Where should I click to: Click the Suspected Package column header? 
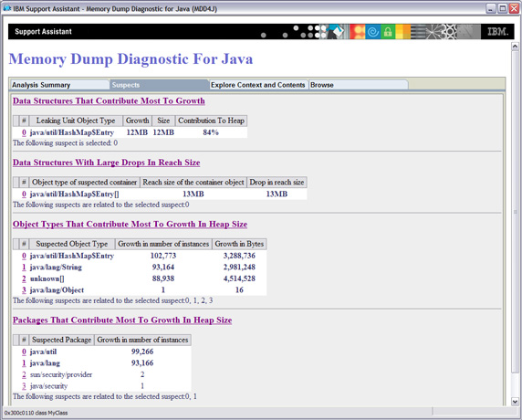point(61,340)
